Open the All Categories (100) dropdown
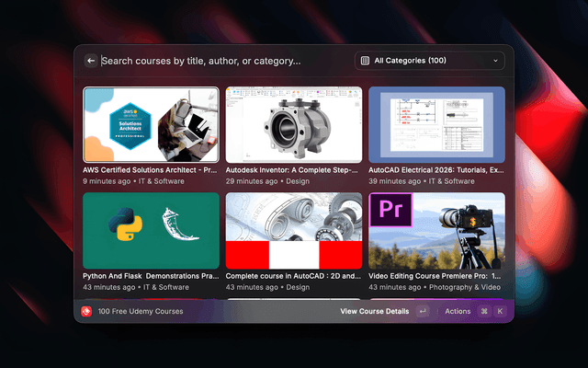The height and width of the screenshot is (368, 588). click(429, 61)
